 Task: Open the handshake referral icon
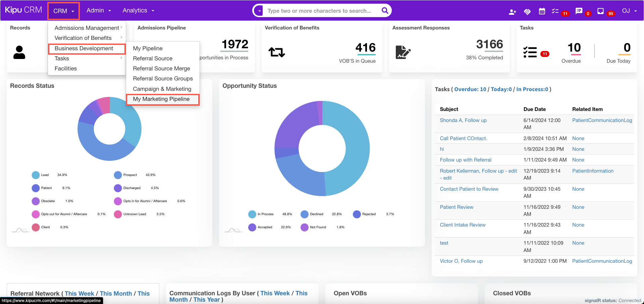(527, 12)
